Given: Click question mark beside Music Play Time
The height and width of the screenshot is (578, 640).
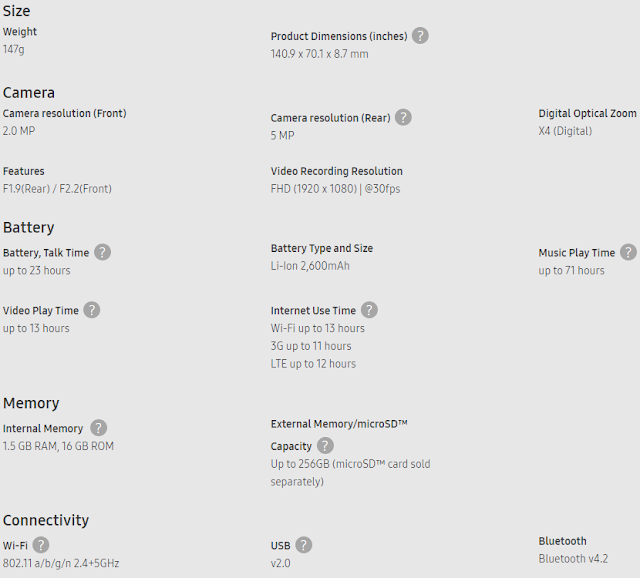Looking at the screenshot, I should pos(628,252).
